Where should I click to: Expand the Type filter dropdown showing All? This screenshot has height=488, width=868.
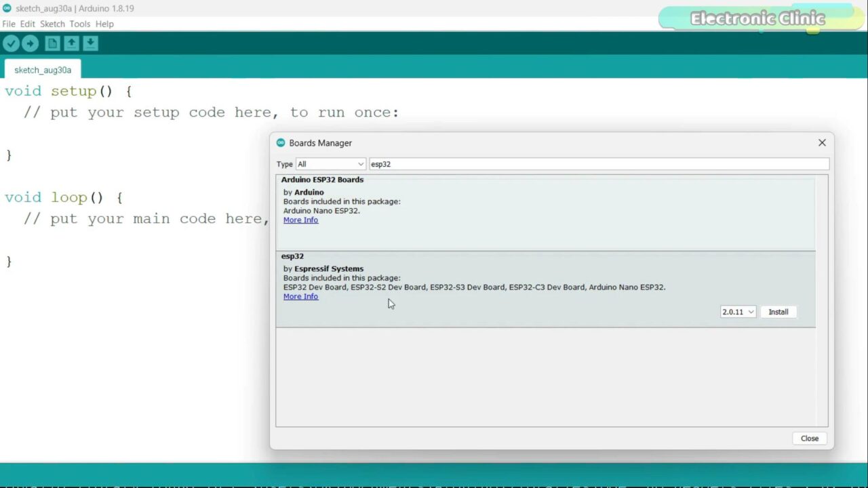331,164
